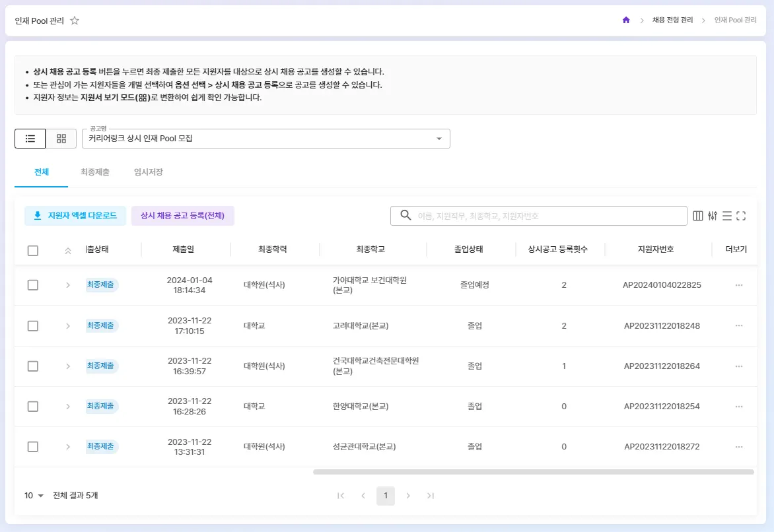
Task: Click the 최종학력 column header
Action: 273,249
